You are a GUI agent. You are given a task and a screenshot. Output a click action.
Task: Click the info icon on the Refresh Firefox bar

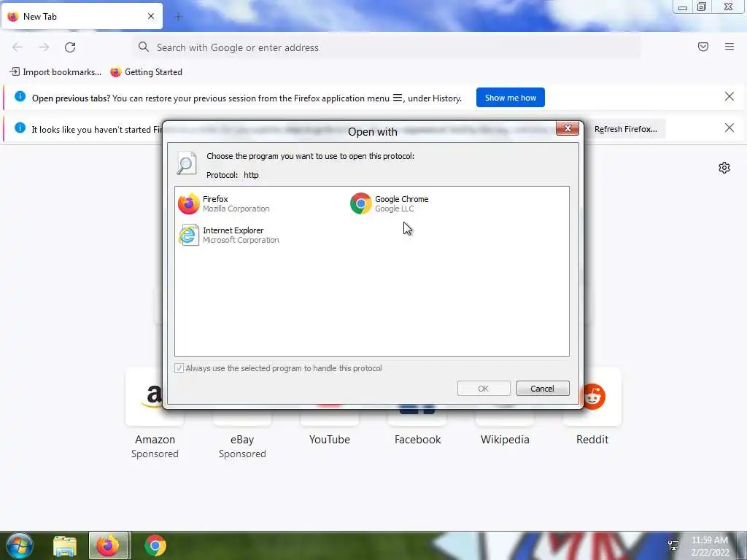pos(20,128)
